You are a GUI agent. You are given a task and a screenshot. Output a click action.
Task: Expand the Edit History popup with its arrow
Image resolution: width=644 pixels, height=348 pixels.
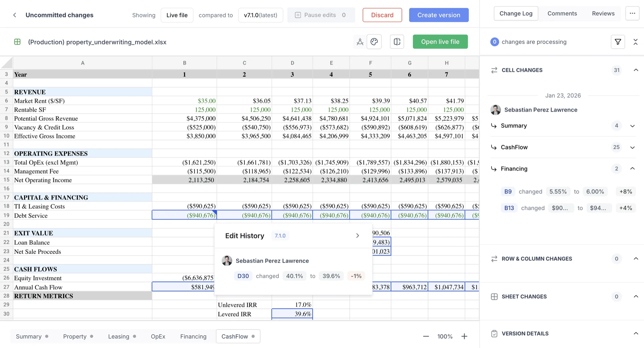pos(357,235)
